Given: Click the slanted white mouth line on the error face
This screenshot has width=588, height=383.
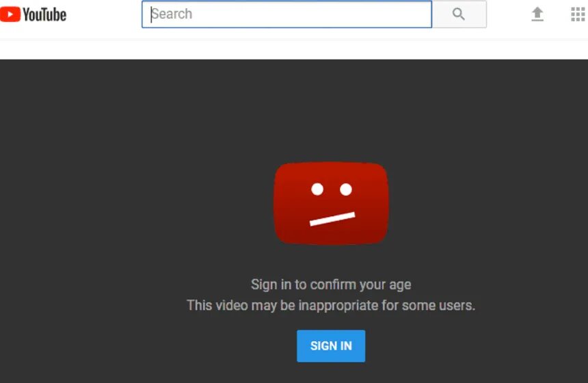Looking at the screenshot, I should (332, 219).
